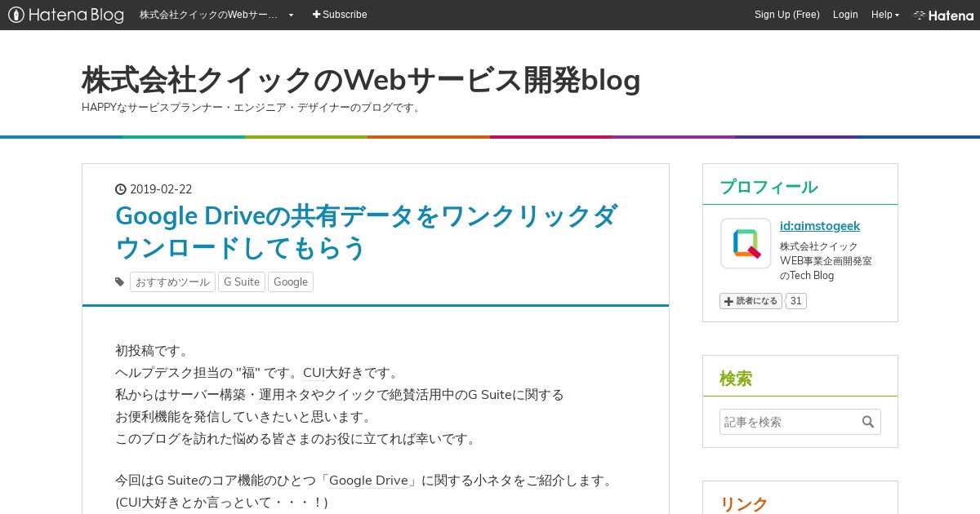Open the blog title 株式会社クイックのWebサービス開発blog
This screenshot has height=514, width=980.
[x=361, y=80]
